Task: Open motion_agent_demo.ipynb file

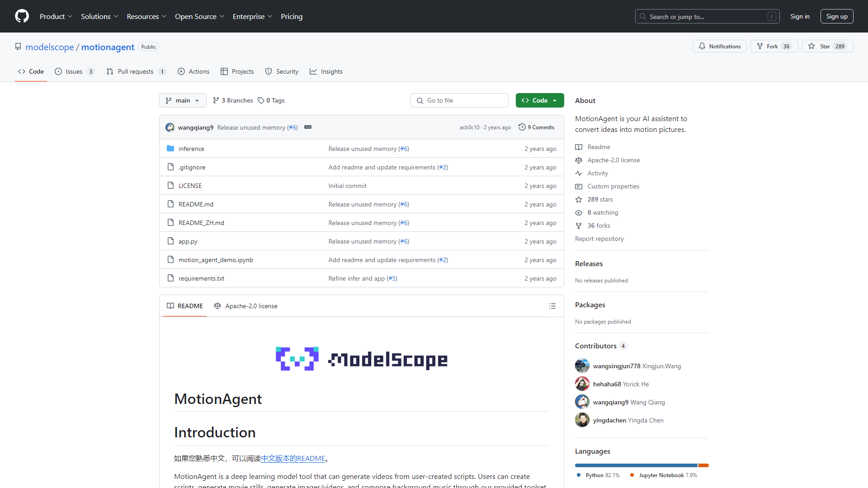Action: 216,259
